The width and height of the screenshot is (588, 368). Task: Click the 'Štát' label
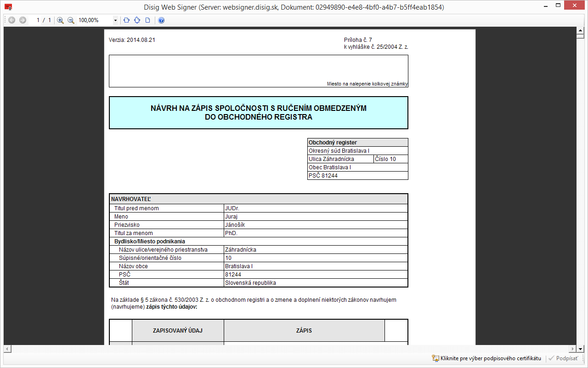(x=124, y=283)
